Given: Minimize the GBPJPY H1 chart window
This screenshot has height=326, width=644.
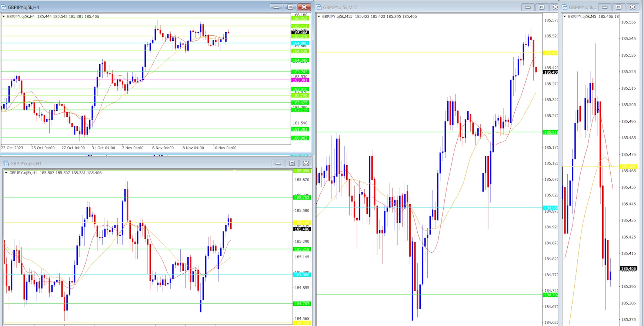Looking at the screenshot, I should point(278,163).
